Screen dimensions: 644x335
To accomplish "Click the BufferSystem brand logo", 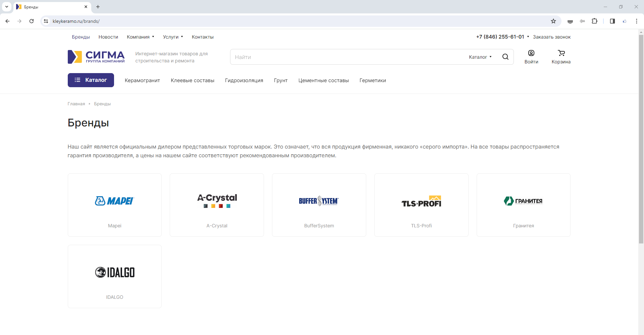I will pos(319,201).
